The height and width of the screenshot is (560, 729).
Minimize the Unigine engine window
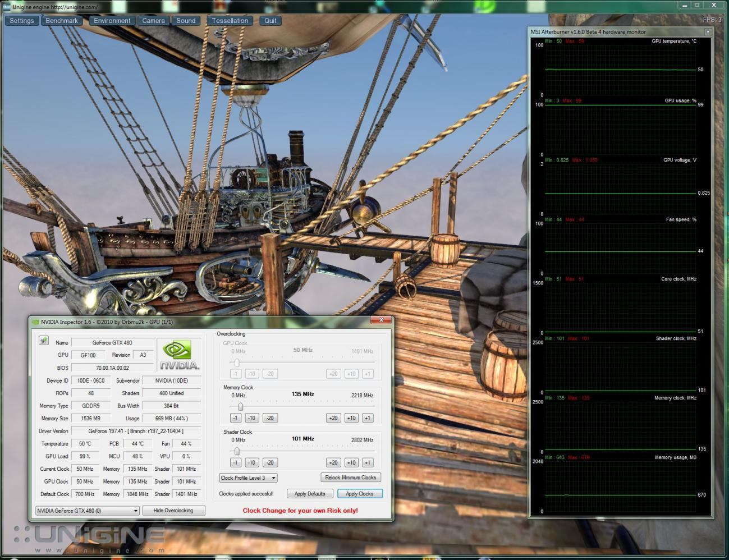[x=685, y=5]
